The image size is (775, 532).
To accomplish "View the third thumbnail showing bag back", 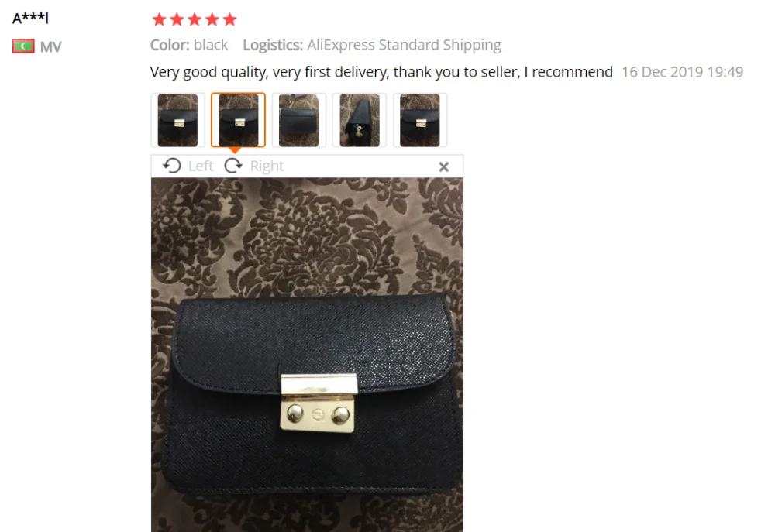I will pos(299,120).
